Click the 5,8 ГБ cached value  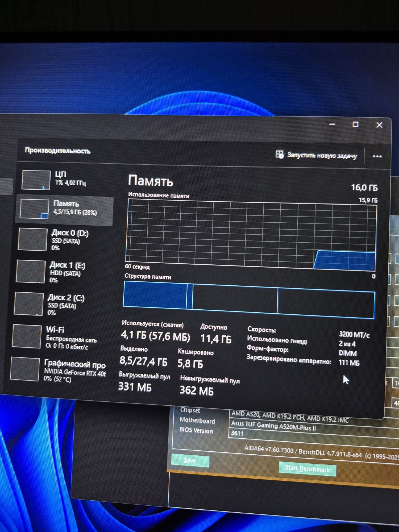[190, 363]
